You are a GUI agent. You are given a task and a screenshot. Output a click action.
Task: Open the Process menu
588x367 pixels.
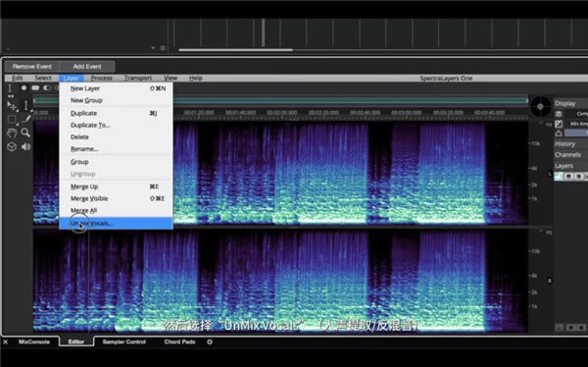pos(102,78)
